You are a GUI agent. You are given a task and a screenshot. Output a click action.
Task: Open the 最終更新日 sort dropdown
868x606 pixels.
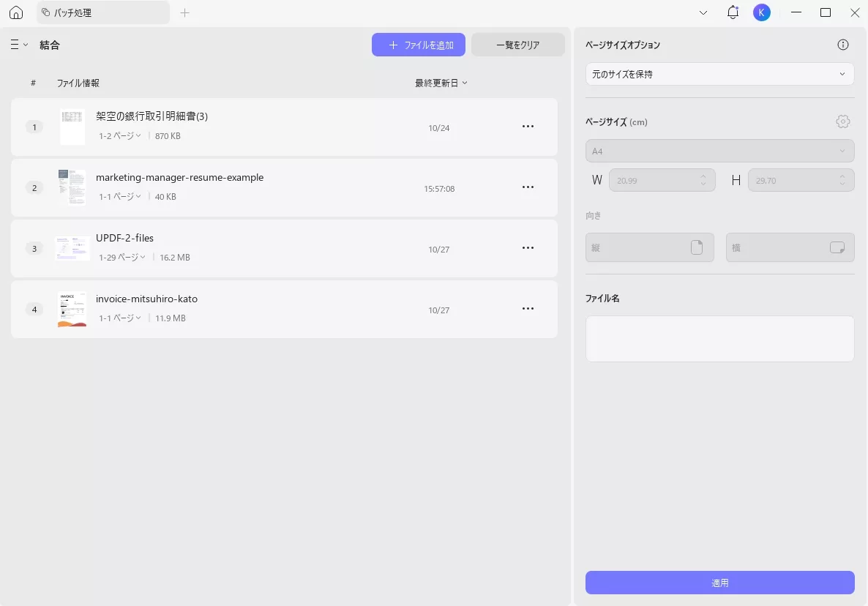coord(441,83)
